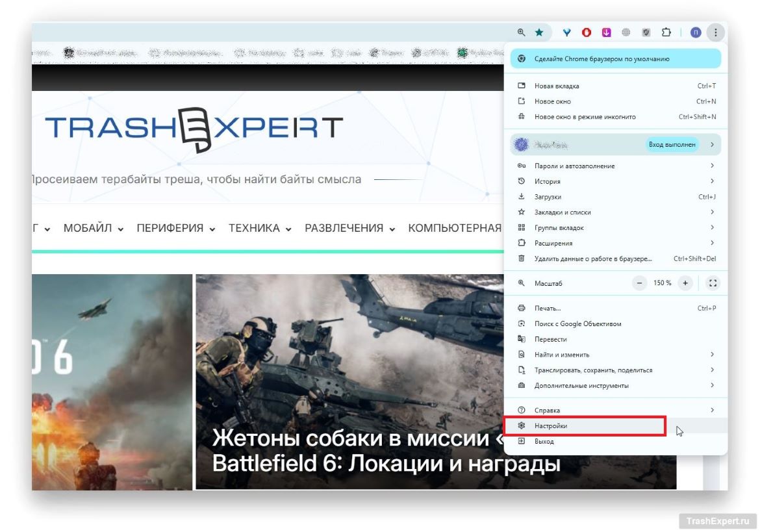The width and height of the screenshot is (760, 532).
Task: Enter full screen using the zoom row icon
Action: pos(713,283)
